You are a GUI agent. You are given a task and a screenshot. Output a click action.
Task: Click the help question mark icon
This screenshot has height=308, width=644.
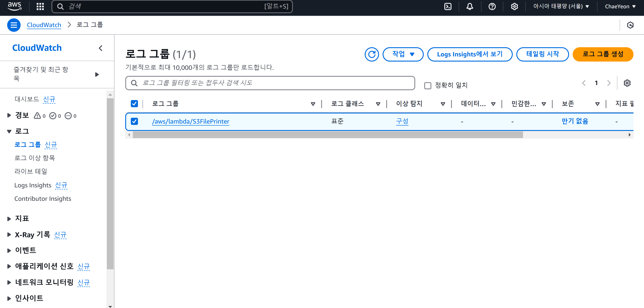pos(492,6)
